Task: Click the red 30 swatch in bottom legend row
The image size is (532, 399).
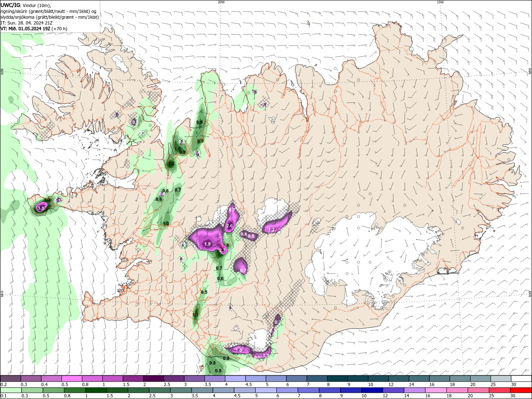Action: pos(522,390)
